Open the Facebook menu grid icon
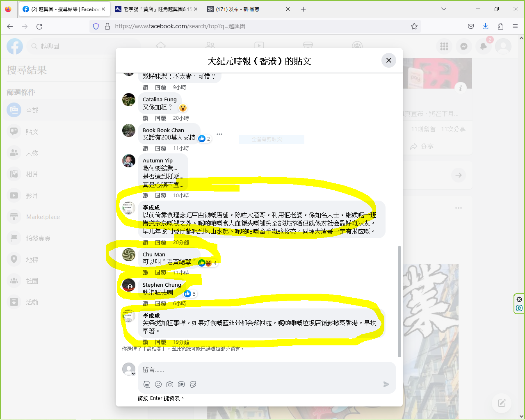 tap(444, 46)
